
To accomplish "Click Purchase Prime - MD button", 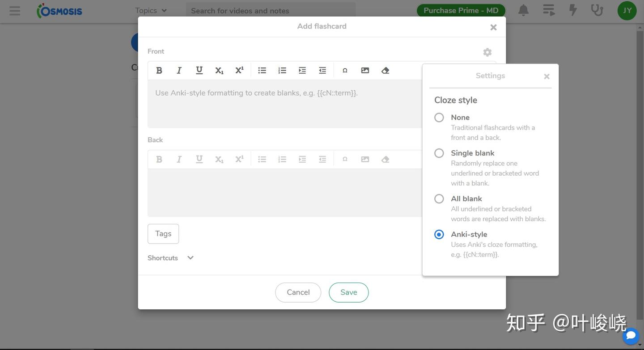I will tap(461, 10).
